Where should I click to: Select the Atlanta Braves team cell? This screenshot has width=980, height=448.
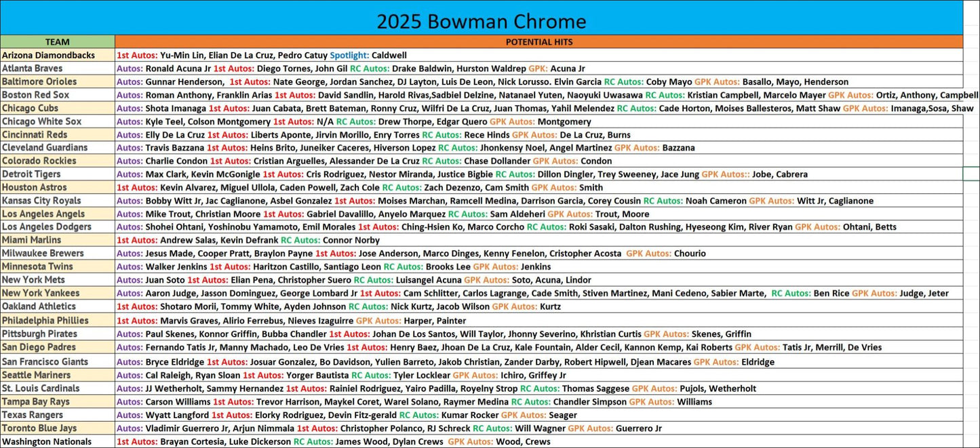click(58, 68)
